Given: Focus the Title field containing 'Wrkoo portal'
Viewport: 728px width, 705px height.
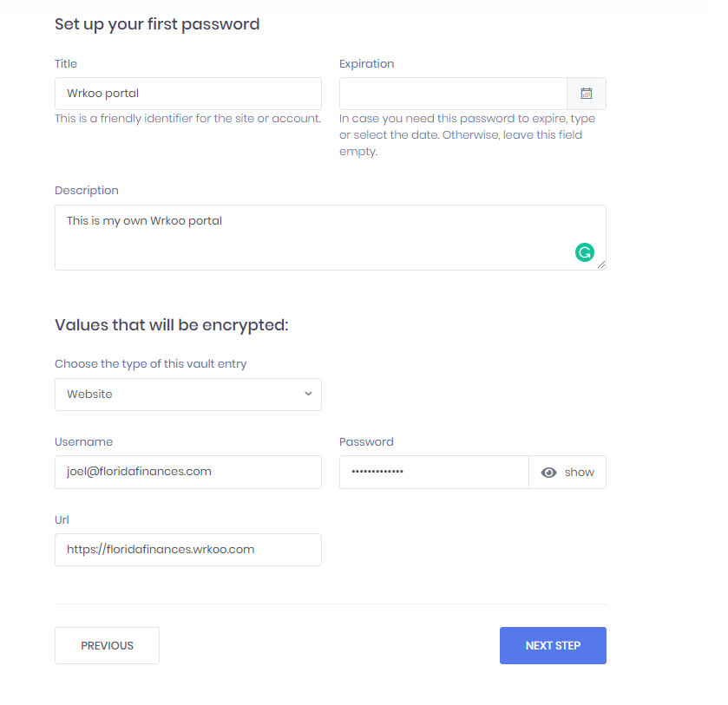Looking at the screenshot, I should 188,94.
